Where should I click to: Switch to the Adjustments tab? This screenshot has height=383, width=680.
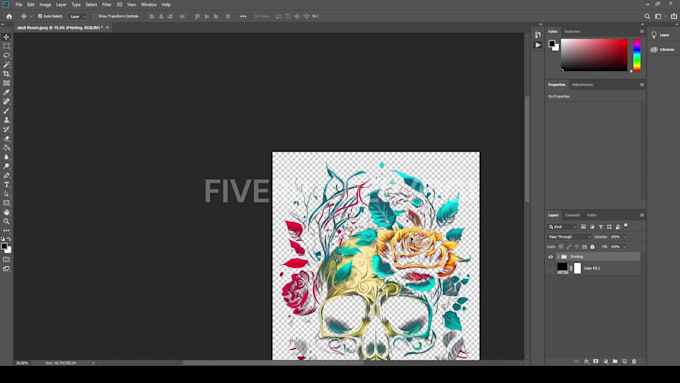pyautogui.click(x=582, y=85)
